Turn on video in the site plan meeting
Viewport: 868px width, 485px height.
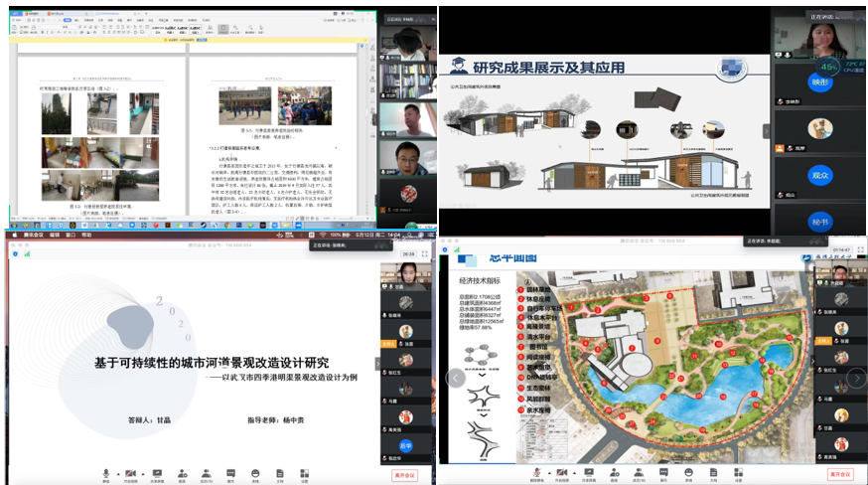562,473
